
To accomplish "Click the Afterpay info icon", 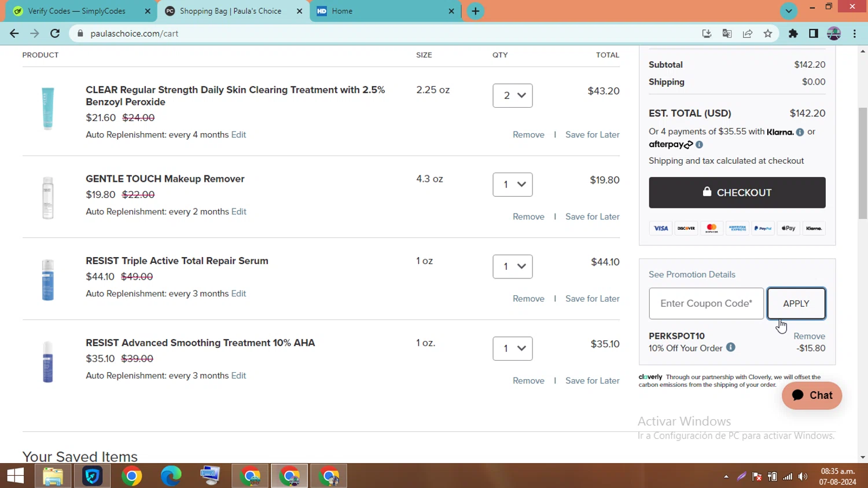I will point(699,145).
